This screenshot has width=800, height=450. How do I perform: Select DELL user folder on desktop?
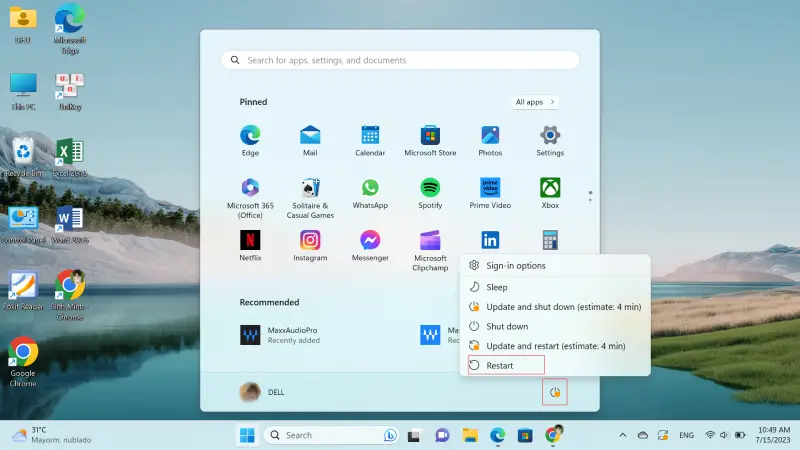point(23,24)
